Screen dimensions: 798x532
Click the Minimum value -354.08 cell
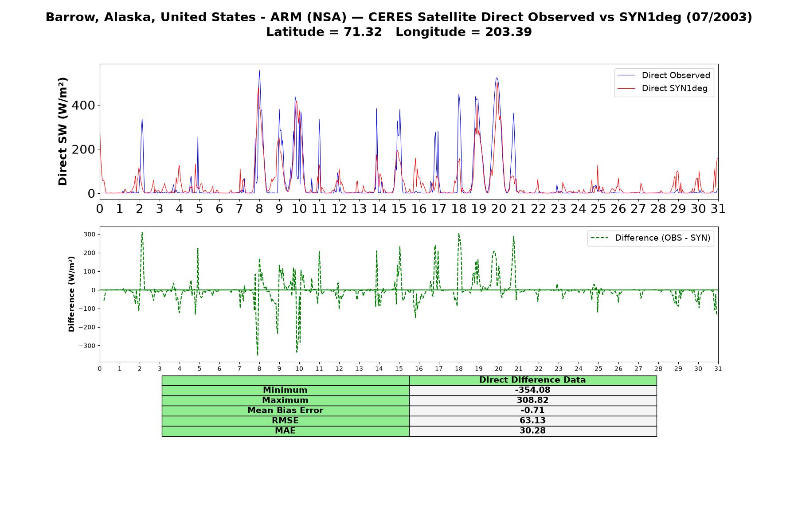pos(533,390)
